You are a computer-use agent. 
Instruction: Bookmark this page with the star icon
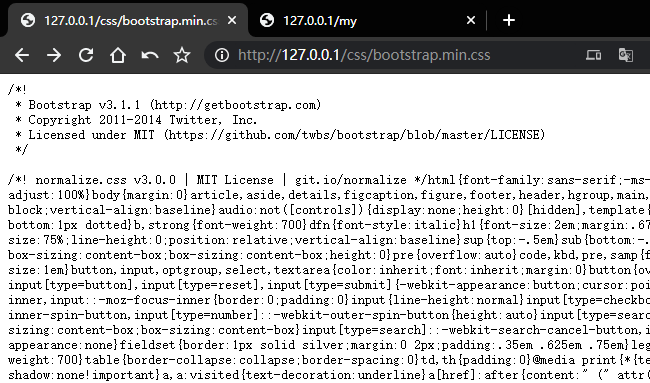[182, 55]
